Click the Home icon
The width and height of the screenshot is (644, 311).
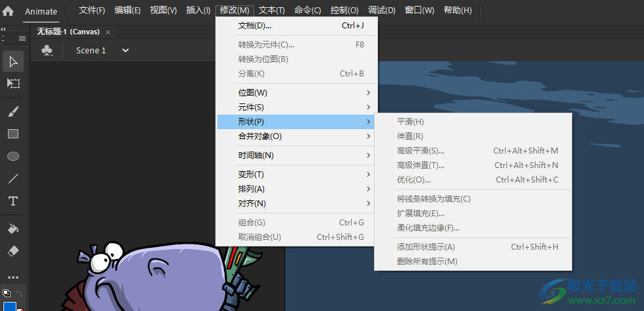point(8,11)
